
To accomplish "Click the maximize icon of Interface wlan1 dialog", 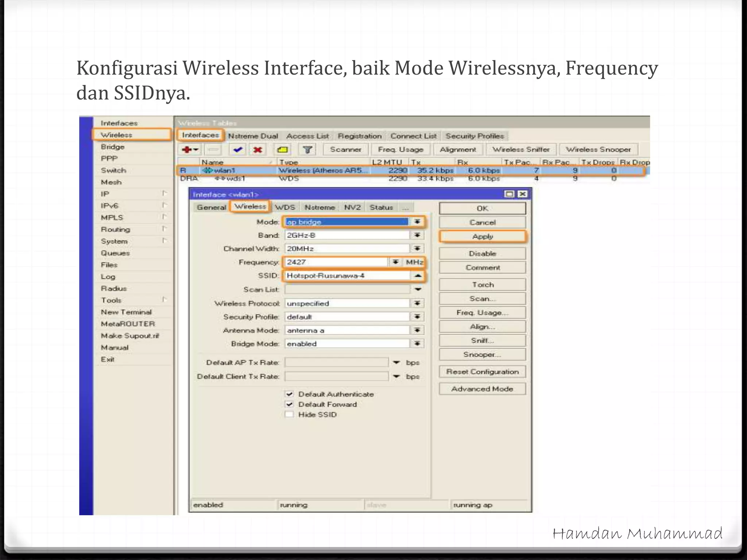I will click(x=510, y=194).
